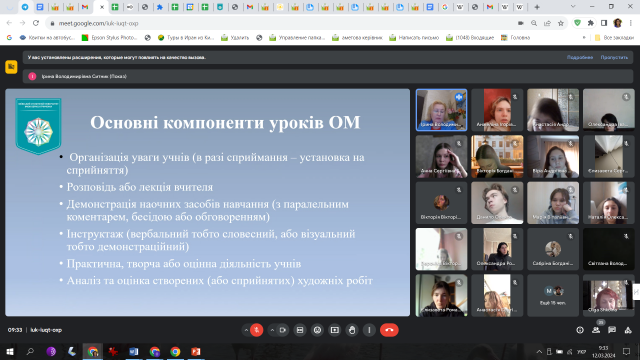640x360 pixels.
Task: Turn on captions in the meeting
Action: pos(300,330)
